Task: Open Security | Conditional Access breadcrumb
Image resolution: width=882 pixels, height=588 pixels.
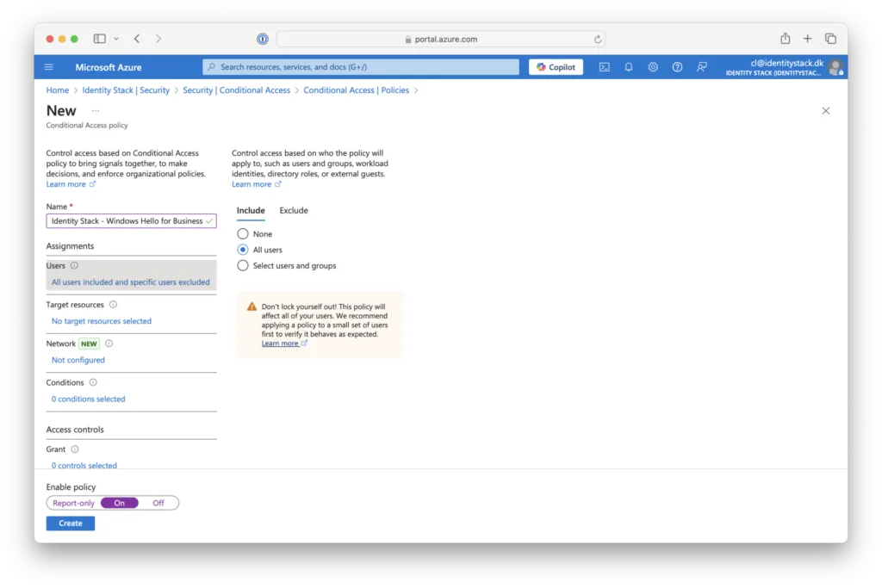Action: pyautogui.click(x=236, y=90)
